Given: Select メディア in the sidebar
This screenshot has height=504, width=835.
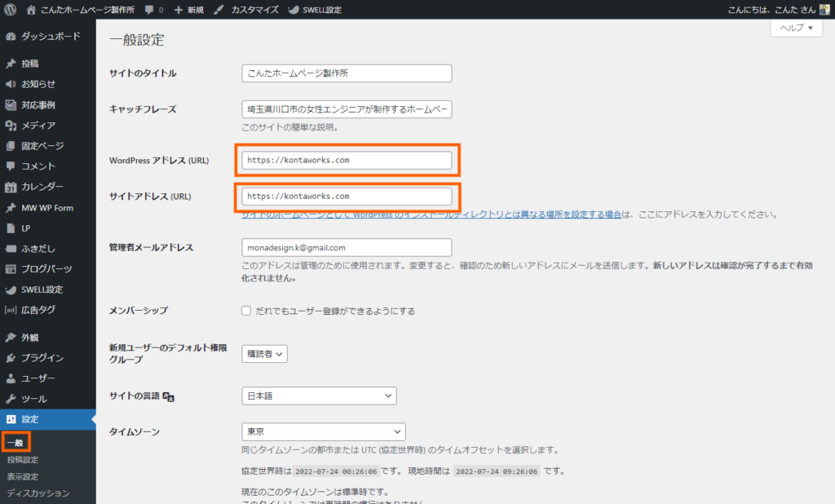Looking at the screenshot, I should pyautogui.click(x=38, y=126).
